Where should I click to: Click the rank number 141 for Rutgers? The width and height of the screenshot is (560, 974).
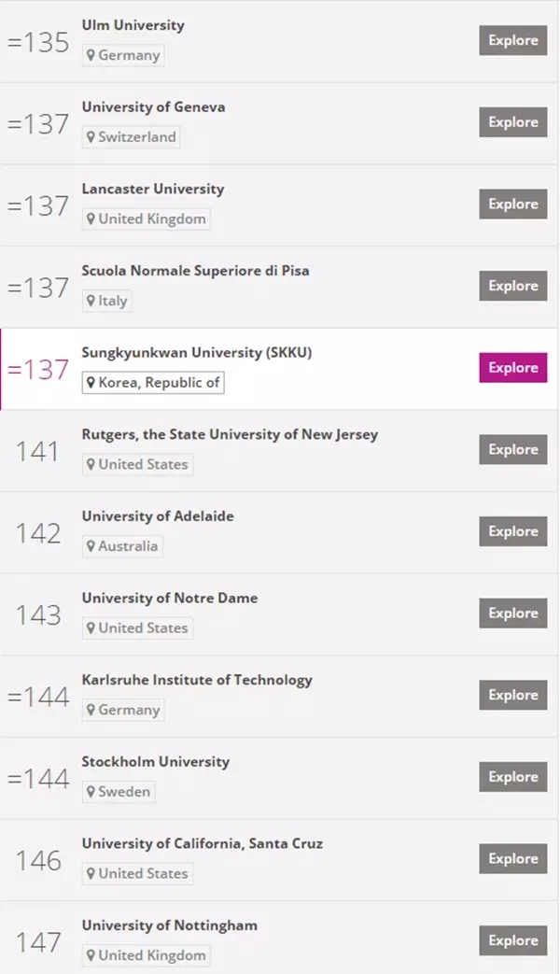coord(37,452)
